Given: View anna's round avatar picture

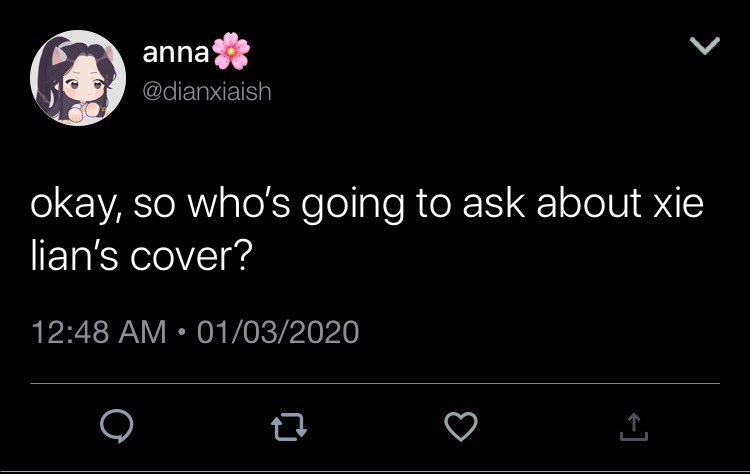Looking at the screenshot, I should click(x=78, y=78).
